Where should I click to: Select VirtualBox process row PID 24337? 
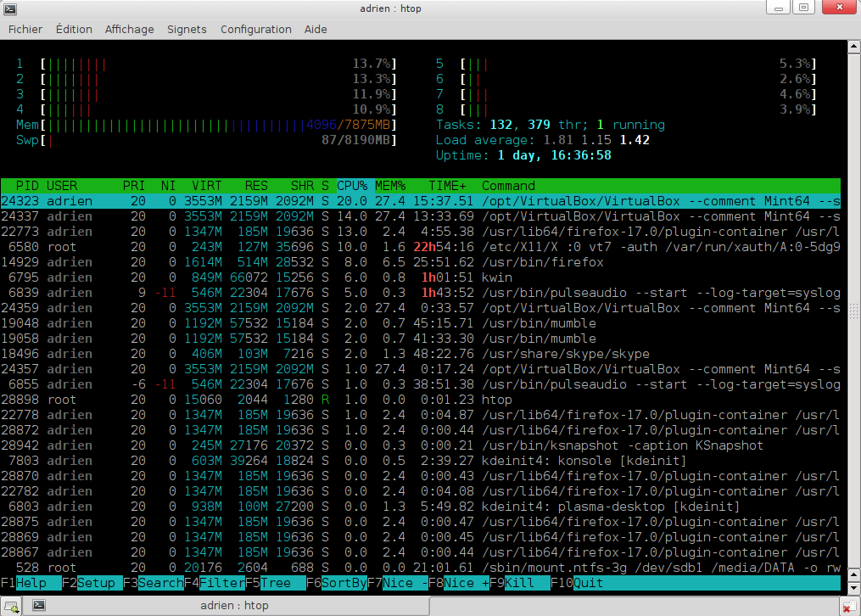(x=421, y=216)
